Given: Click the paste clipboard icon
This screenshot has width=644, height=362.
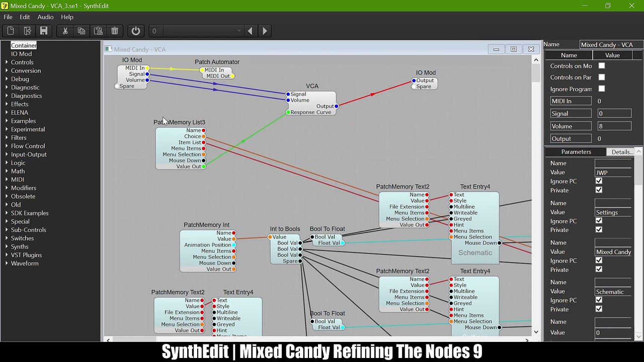Looking at the screenshot, I should pos(98,31).
